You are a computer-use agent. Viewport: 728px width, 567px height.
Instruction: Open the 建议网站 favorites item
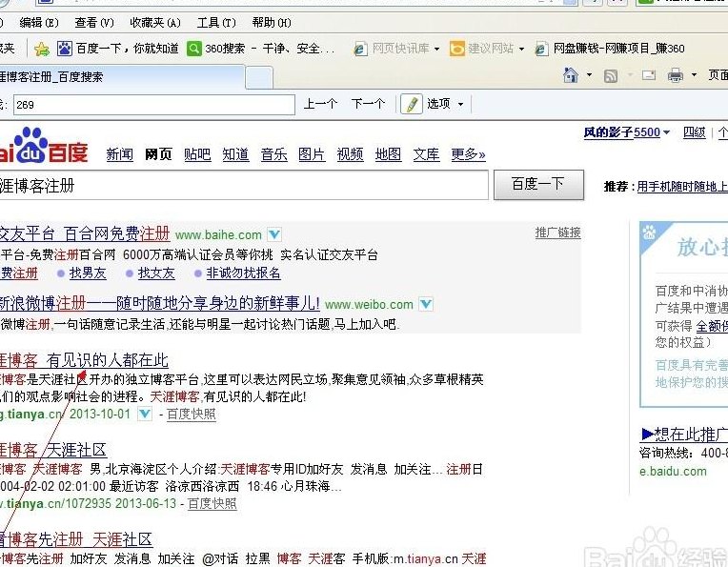491,49
